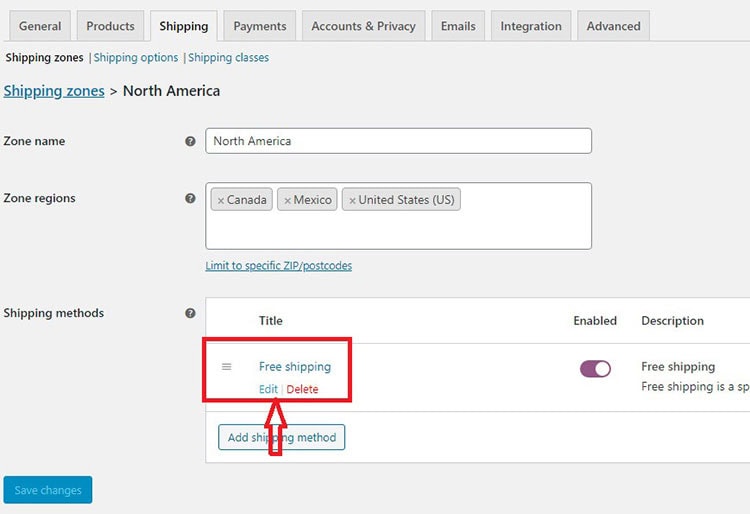Open Shipping methods help tooltip icon
750x514 pixels.
click(190, 313)
